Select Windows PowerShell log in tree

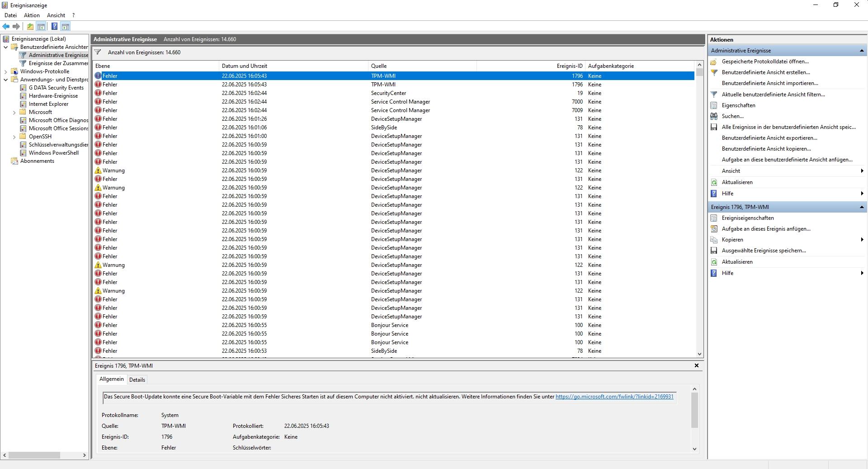(54, 153)
